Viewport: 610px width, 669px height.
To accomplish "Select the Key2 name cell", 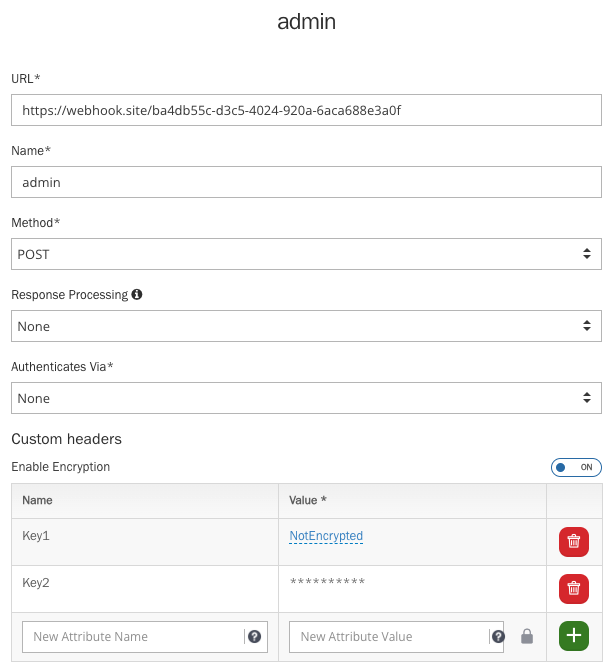I will tap(36, 583).
